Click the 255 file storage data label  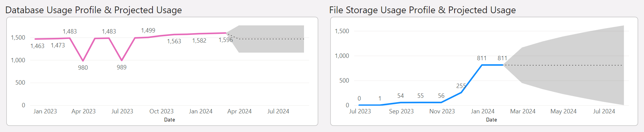pos(461,86)
